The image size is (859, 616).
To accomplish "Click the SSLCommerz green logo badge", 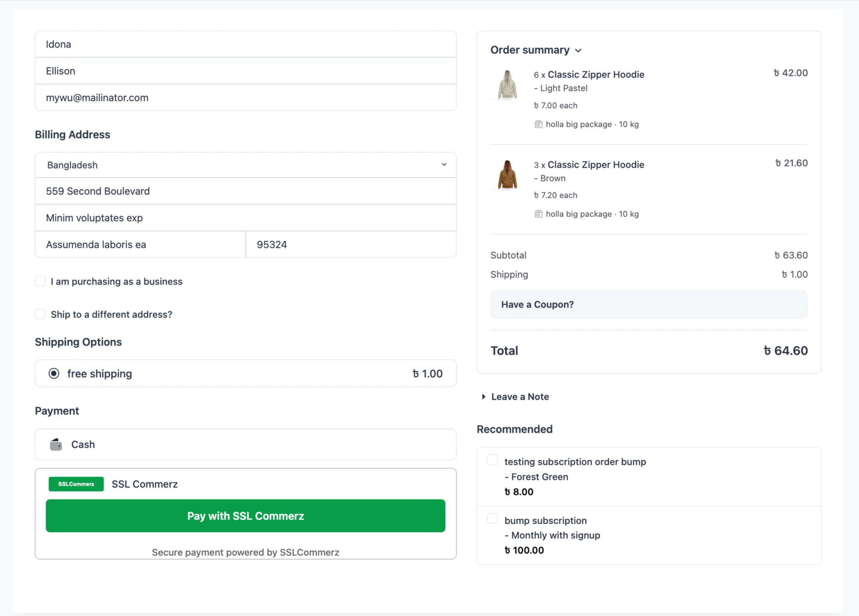I will click(76, 484).
